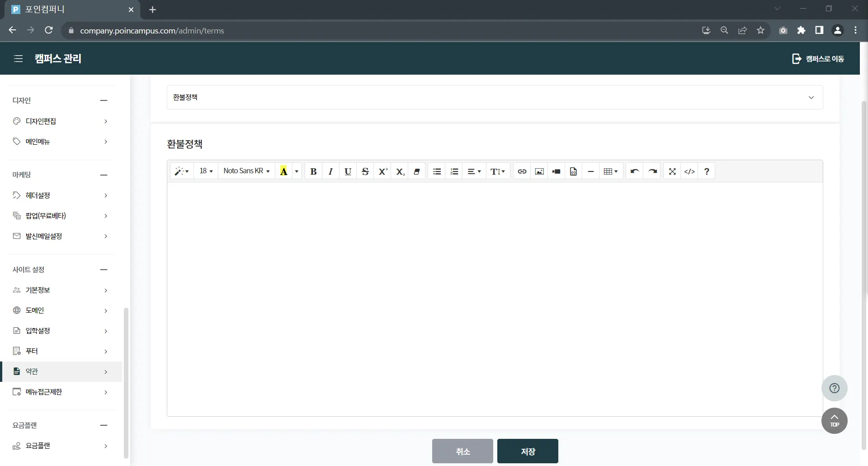Image resolution: width=868 pixels, height=466 pixels.
Task: Open the 디자인편집 menu item
Action: click(x=61, y=121)
